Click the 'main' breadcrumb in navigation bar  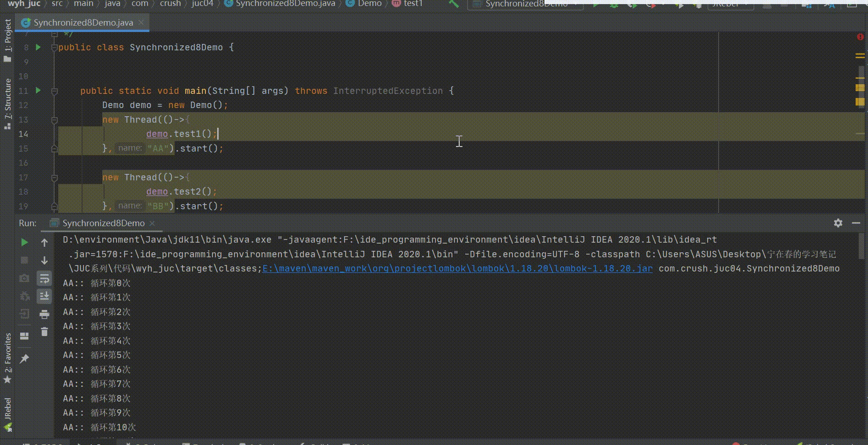[x=83, y=4]
